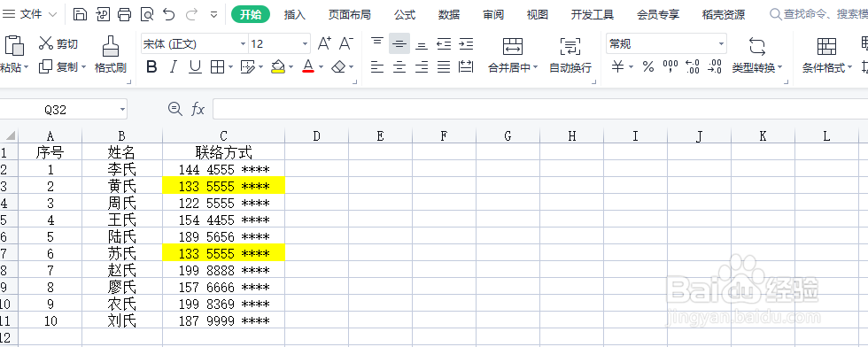
Task: Toggle Underline formatting
Action: (x=195, y=67)
